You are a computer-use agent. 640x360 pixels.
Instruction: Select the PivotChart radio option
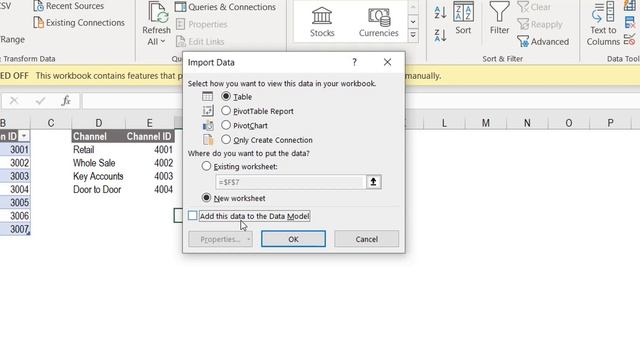[226, 125]
